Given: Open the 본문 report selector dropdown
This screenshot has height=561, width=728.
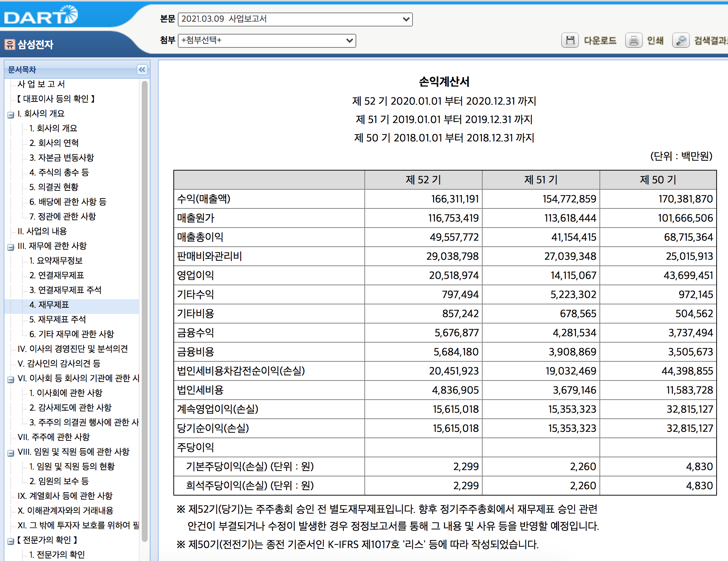Looking at the screenshot, I should click(406, 19).
